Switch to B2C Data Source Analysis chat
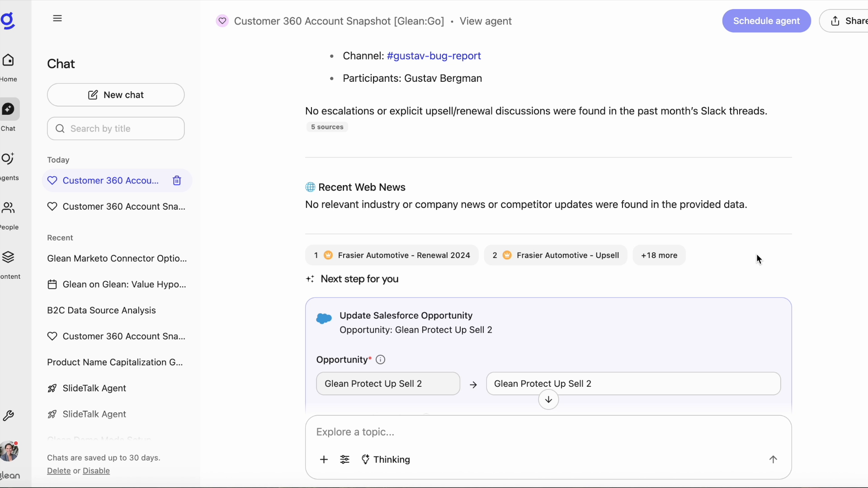The width and height of the screenshot is (868, 488). click(x=101, y=310)
